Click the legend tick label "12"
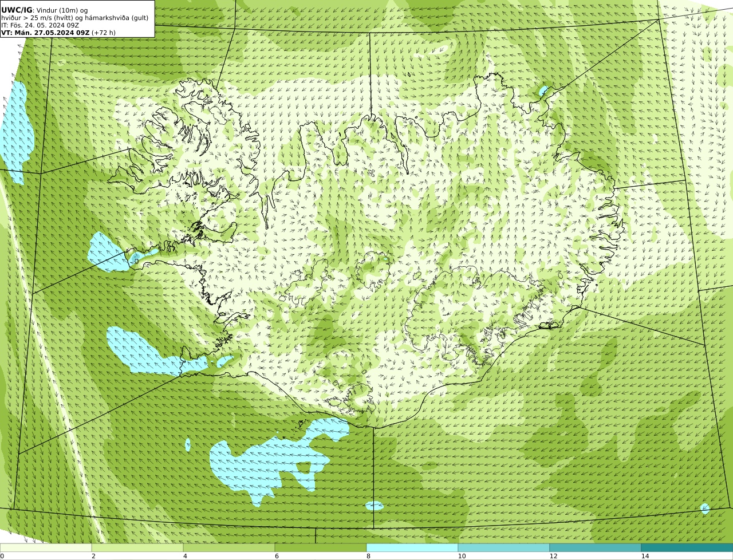The width and height of the screenshot is (733, 560). pyautogui.click(x=553, y=556)
